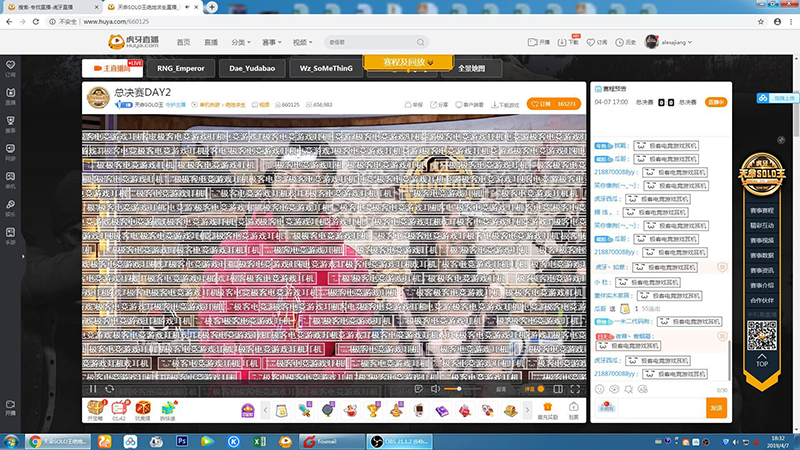Toggle theater mode in player
Viewport: 800px width, 450px height.
coord(558,389)
